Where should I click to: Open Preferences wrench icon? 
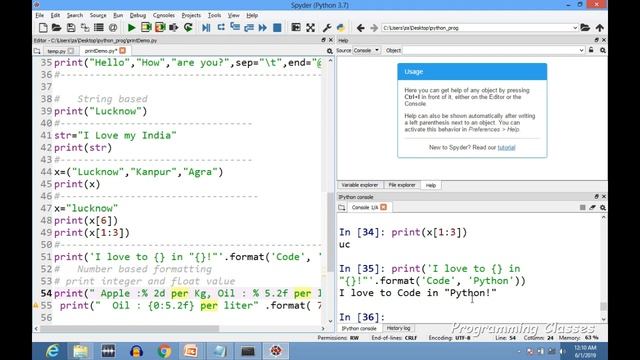(327, 28)
